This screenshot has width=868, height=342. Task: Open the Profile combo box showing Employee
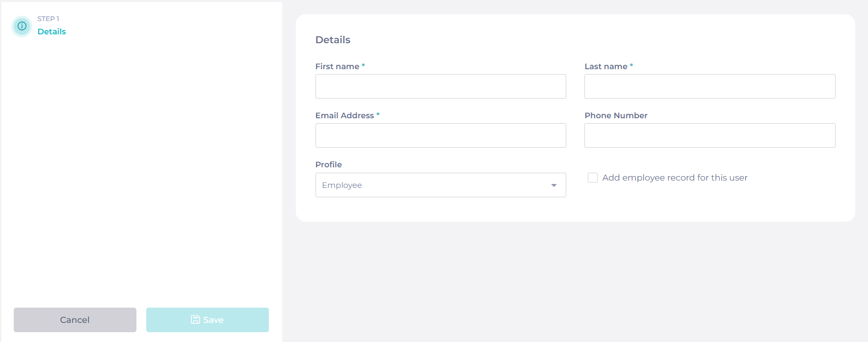441,185
